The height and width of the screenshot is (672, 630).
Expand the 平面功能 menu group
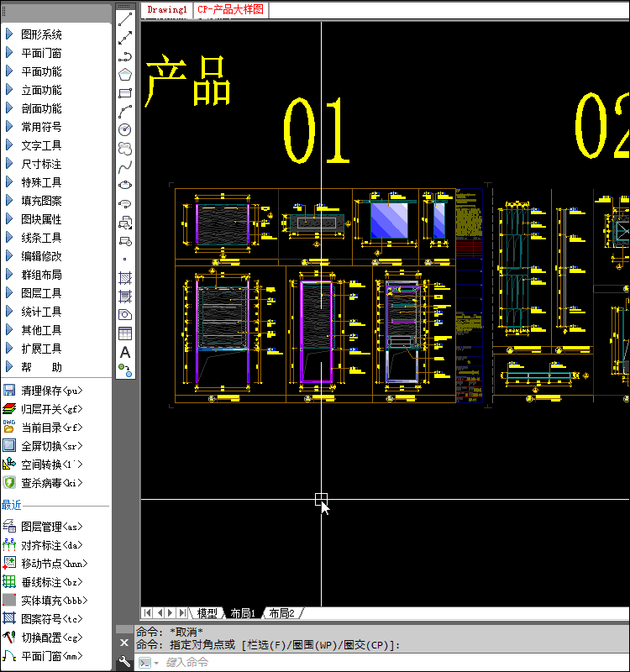[x=34, y=71]
